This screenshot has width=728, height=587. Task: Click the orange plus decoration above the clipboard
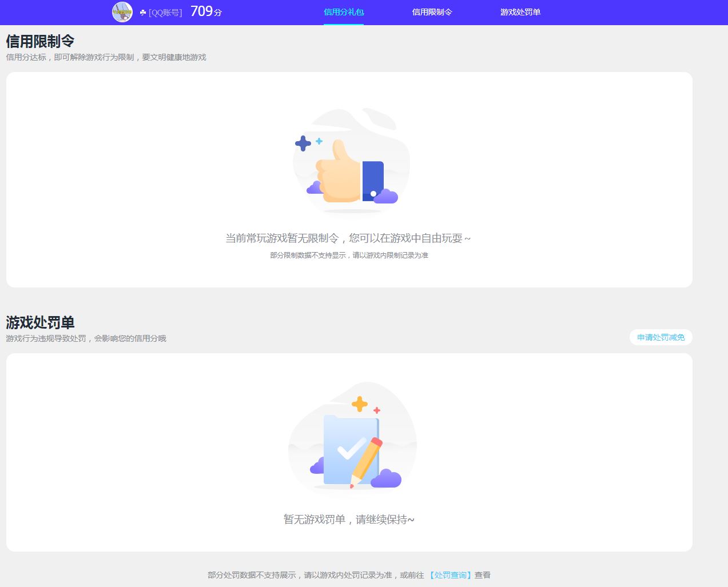pyautogui.click(x=359, y=404)
